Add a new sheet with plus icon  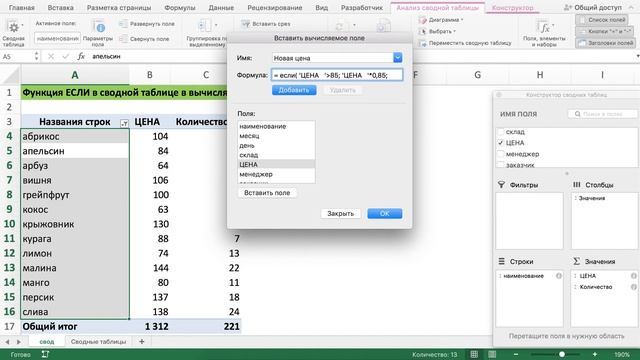[x=142, y=342]
